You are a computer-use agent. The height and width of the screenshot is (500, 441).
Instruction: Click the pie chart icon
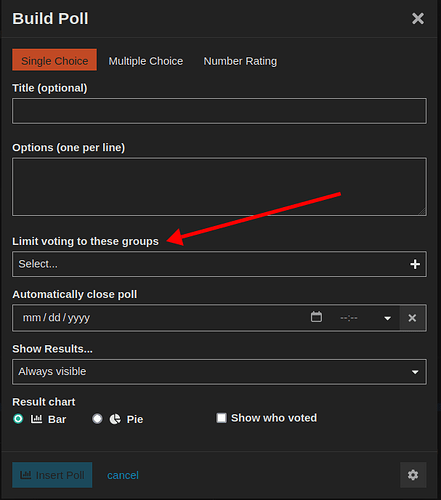pos(115,419)
